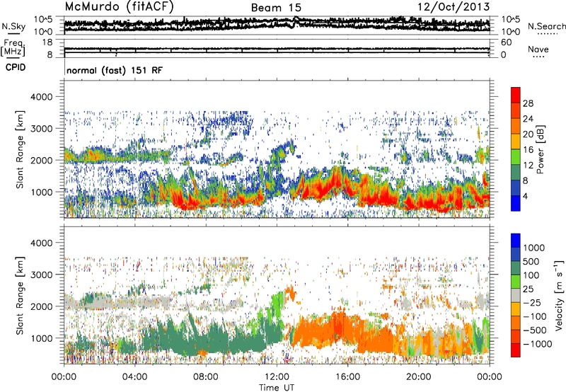Screen dimensions: 566x392
Task: Select the dark green 8–12 dB power swatch
Action: click(x=516, y=173)
